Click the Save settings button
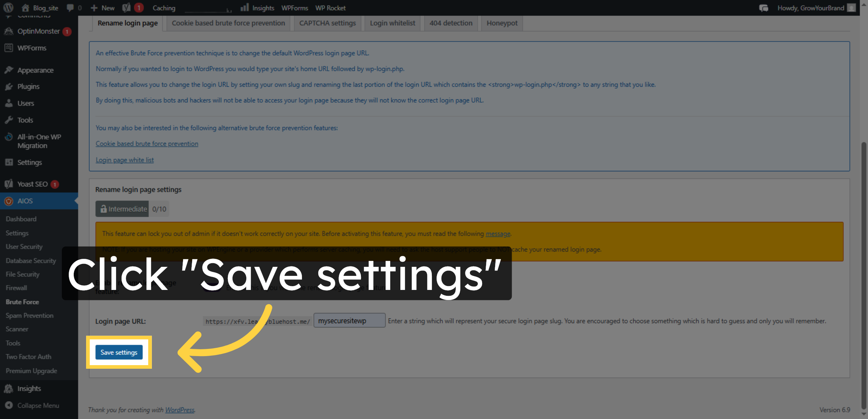Image resolution: width=868 pixels, height=419 pixels. click(x=119, y=352)
